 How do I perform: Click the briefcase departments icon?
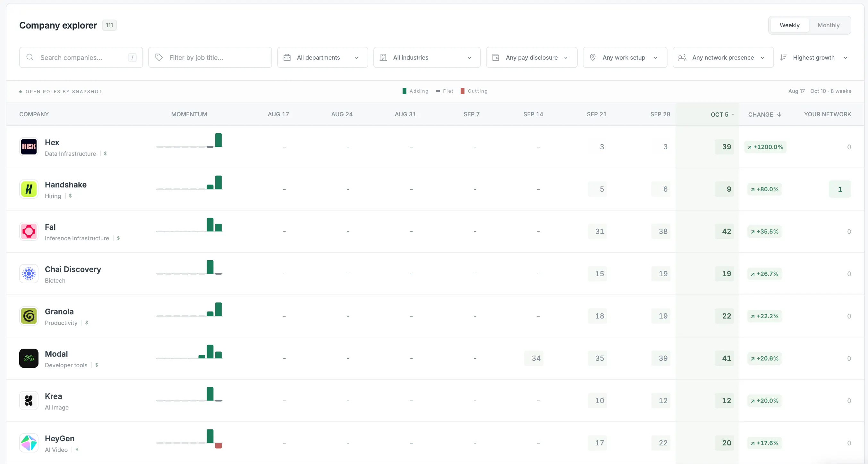287,58
